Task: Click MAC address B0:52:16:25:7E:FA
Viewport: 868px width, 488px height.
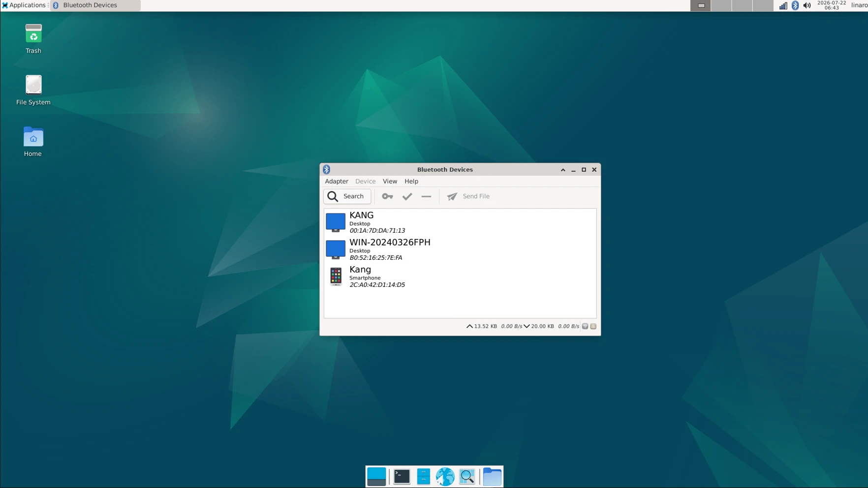Action: click(375, 258)
